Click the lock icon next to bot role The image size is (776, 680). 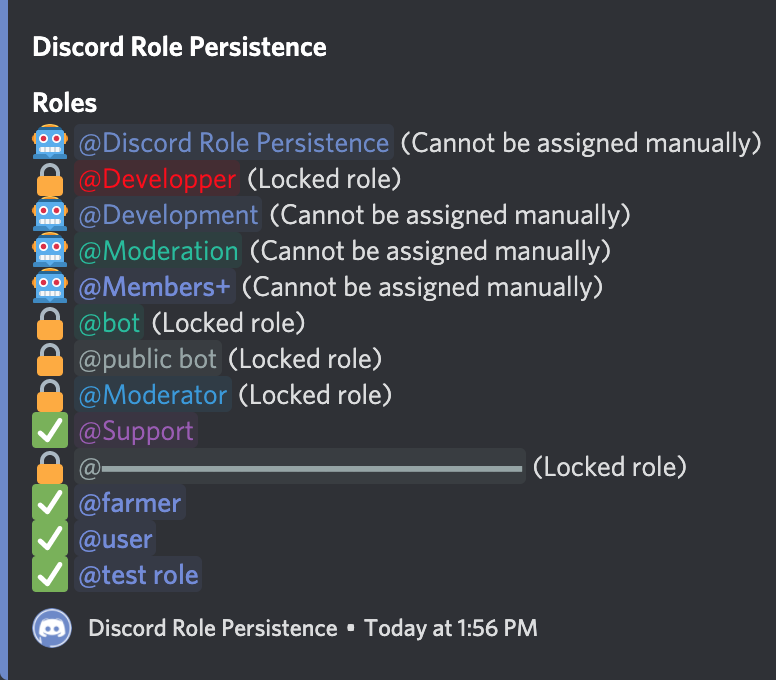[50, 324]
